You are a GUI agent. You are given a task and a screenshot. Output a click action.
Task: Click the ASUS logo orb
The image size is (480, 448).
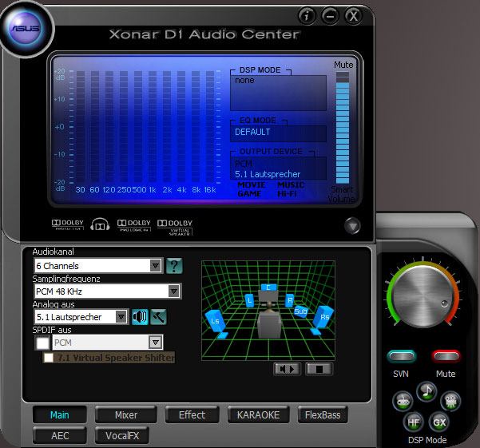(26, 29)
